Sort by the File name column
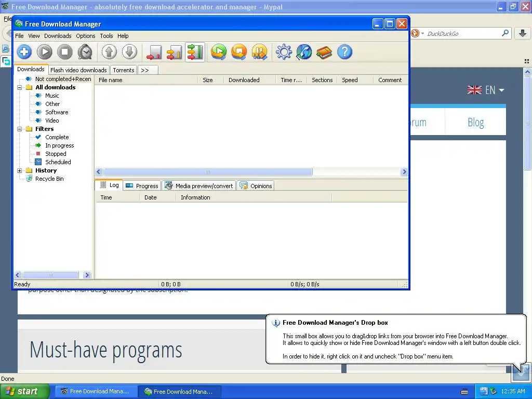The image size is (532, 399). pos(146,80)
